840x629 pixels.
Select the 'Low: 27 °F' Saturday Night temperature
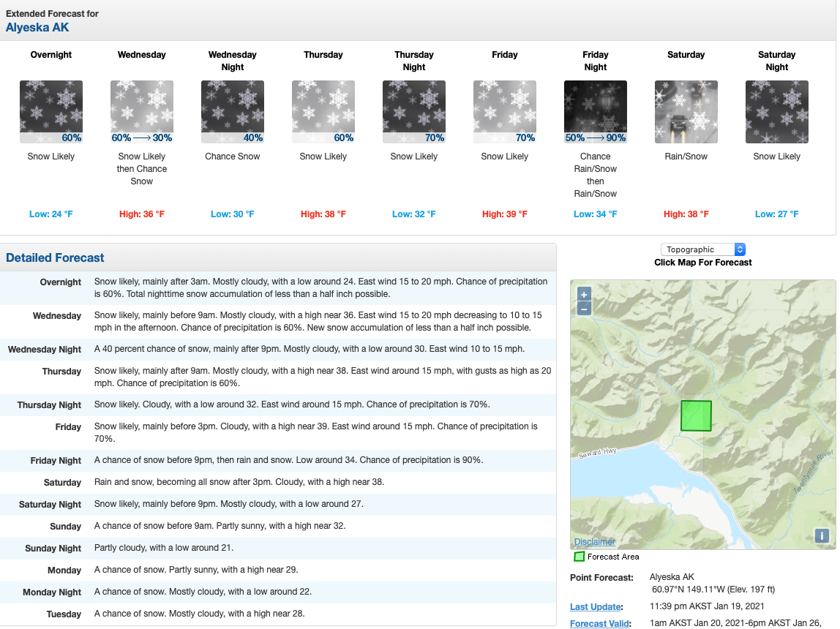pos(777,214)
